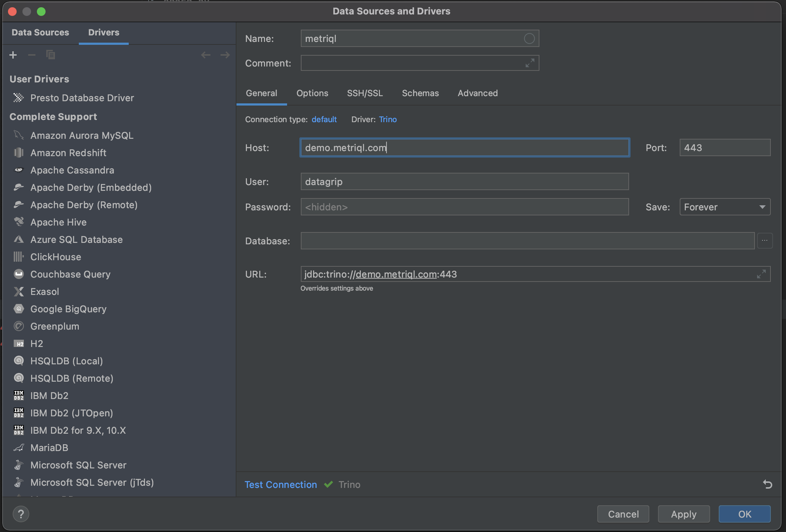
Task: Expand the Comment field with arrows icon
Action: pos(530,63)
